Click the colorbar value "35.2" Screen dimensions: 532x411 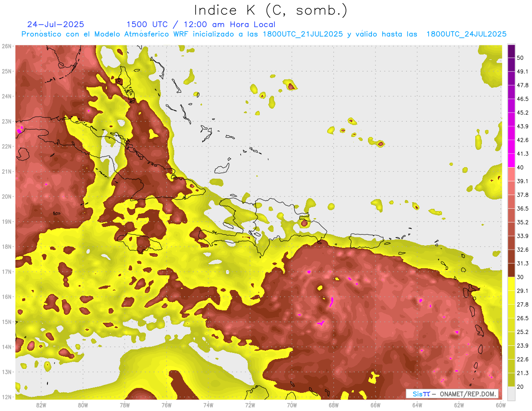pyautogui.click(x=522, y=222)
